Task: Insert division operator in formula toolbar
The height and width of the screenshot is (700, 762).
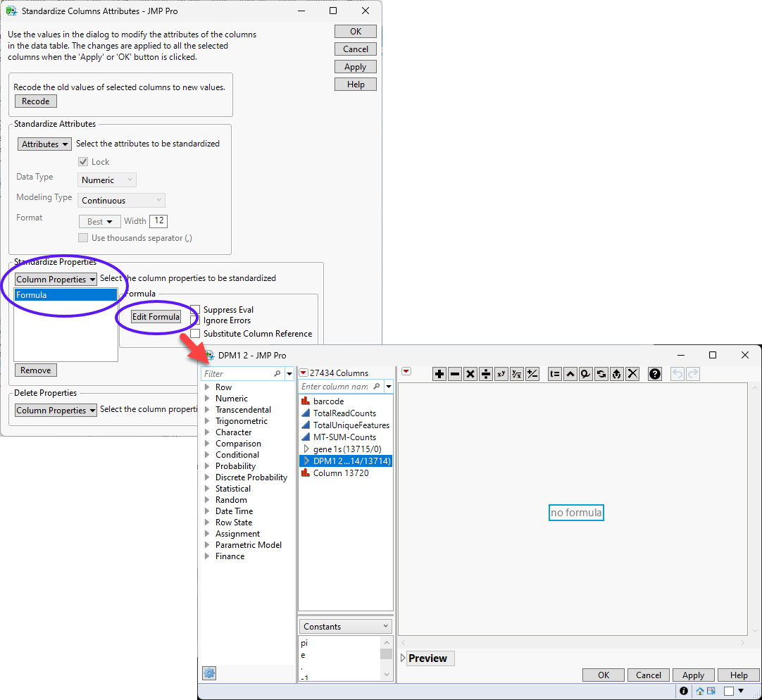Action: [486, 374]
